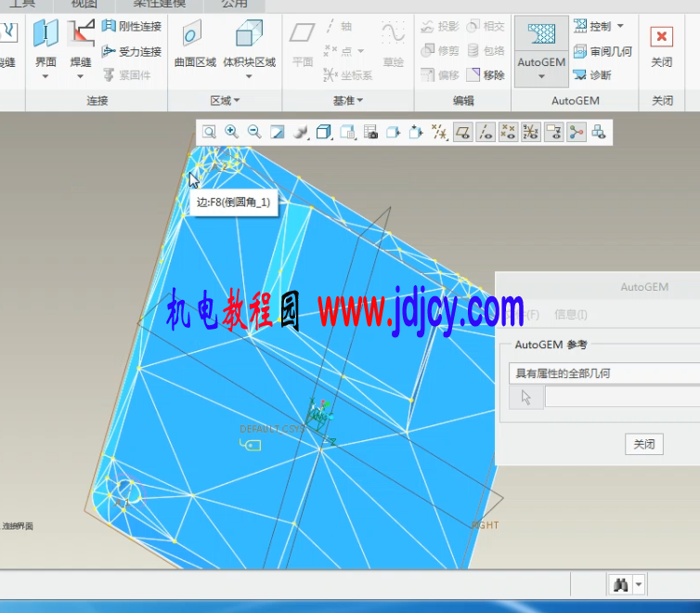Click the AutoGEM mesh icon
The height and width of the screenshot is (613, 700).
[541, 33]
